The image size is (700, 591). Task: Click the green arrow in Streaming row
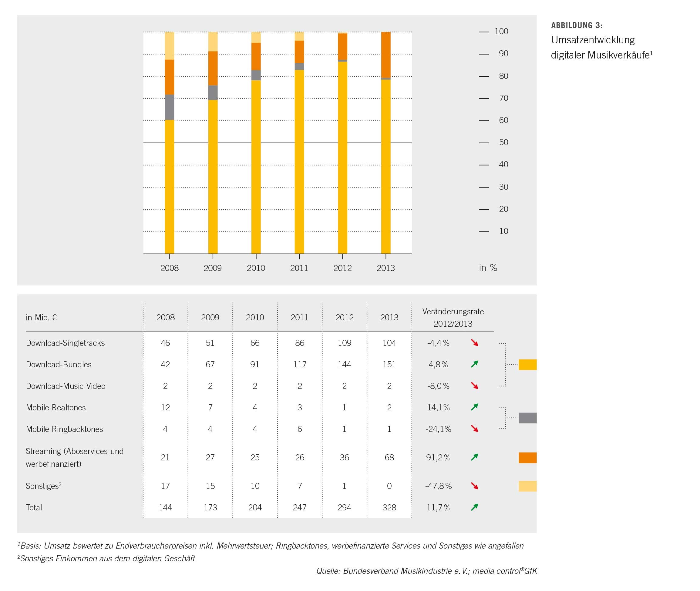[x=474, y=457]
